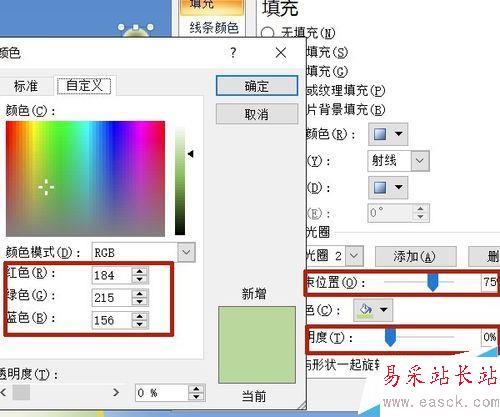
Task: Click the angle field showing 0°
Action: (x=390, y=212)
